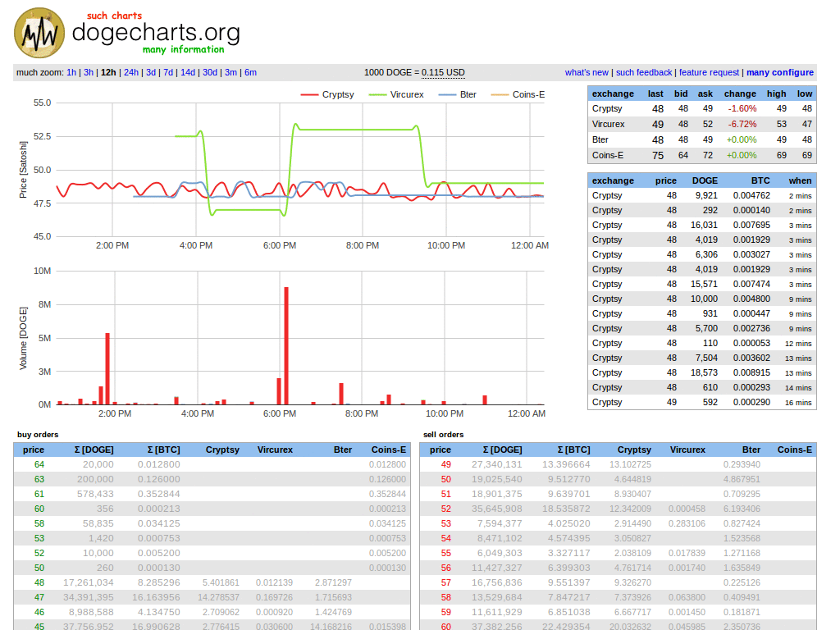Select the 6m zoom range
Screen dimensions: 840x630
coord(251,72)
